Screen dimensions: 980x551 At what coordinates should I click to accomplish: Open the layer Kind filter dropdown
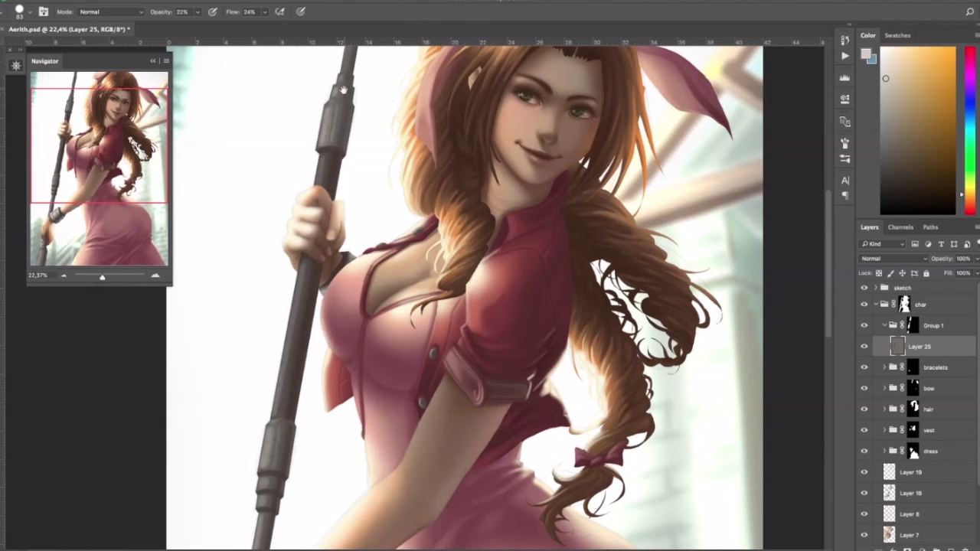(x=883, y=244)
